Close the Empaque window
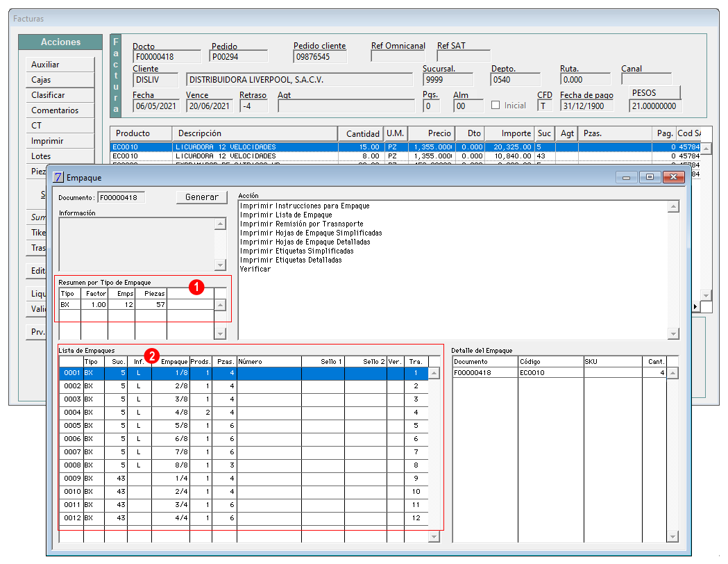Image resolution: width=728 pixels, height=564 pixels. tap(674, 177)
